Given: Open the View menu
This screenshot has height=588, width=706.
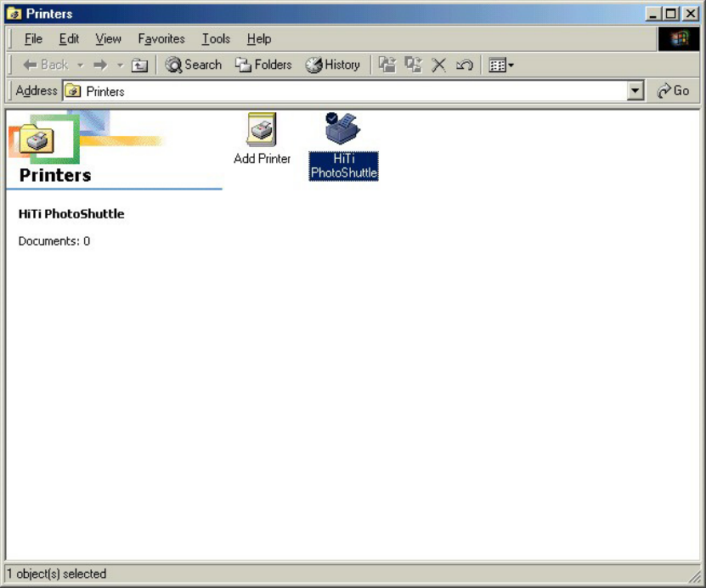Looking at the screenshot, I should click(x=108, y=39).
